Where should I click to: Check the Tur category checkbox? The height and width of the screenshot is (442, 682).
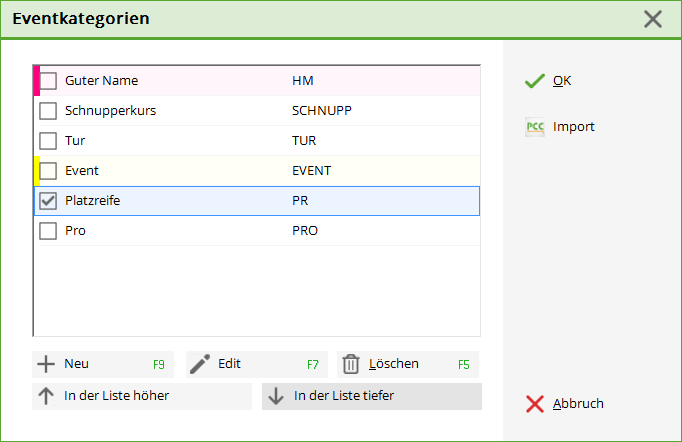(48, 141)
